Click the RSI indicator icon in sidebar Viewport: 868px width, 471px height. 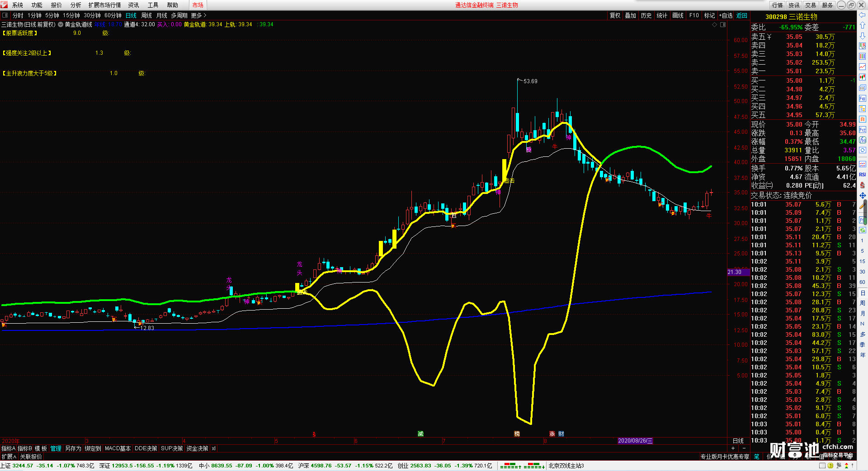pos(863,174)
